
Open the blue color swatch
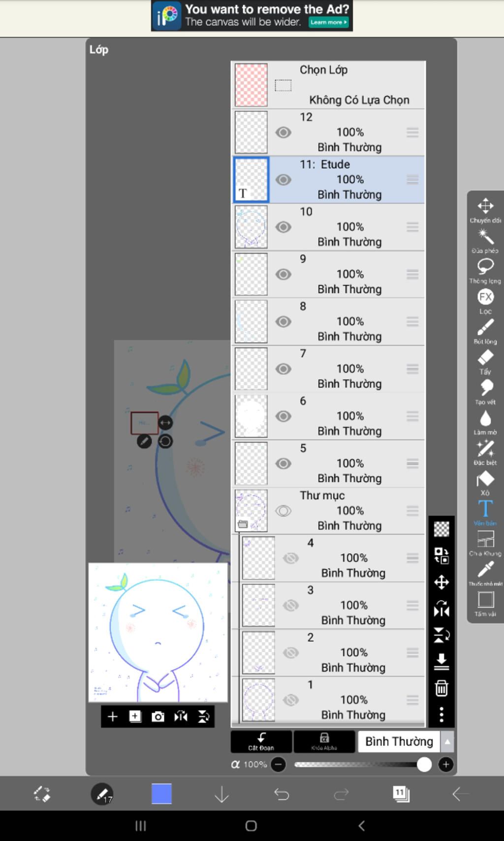pyautogui.click(x=161, y=794)
